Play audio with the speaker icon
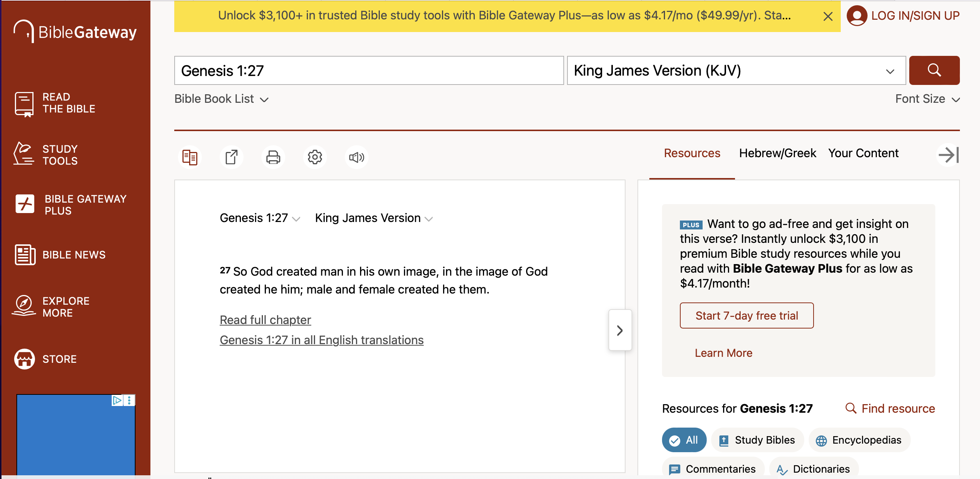The image size is (980, 479). (x=356, y=157)
